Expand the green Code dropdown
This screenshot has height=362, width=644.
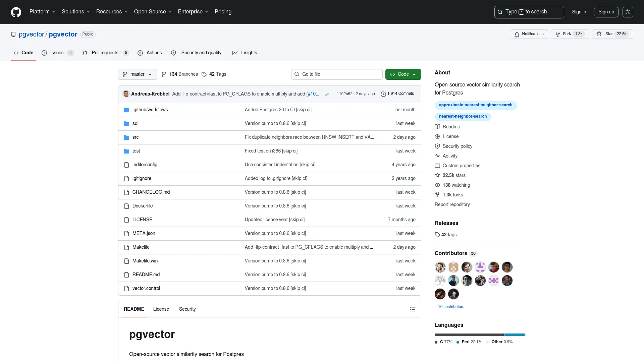pyautogui.click(x=403, y=74)
